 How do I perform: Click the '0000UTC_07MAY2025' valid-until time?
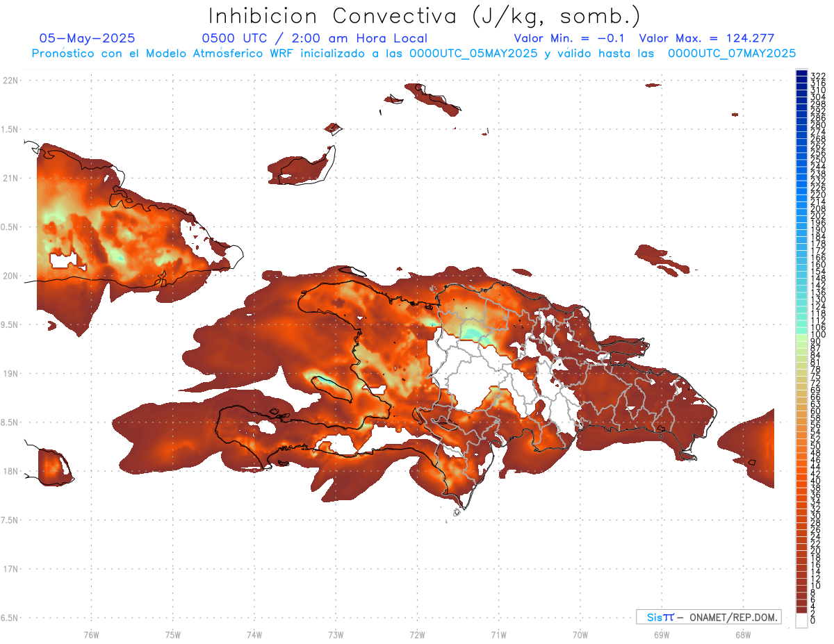(x=732, y=53)
